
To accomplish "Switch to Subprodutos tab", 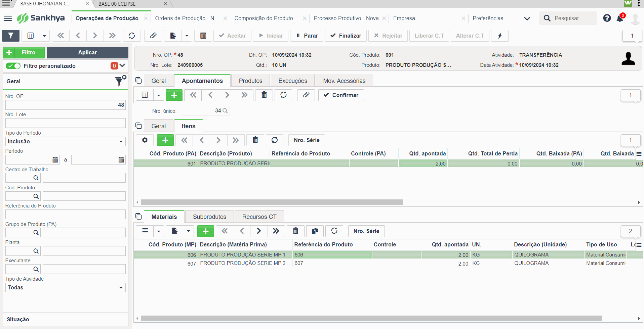I will [209, 217].
